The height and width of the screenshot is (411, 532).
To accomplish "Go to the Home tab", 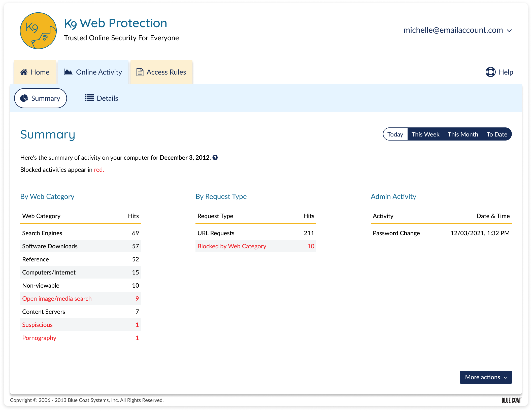I will point(35,72).
